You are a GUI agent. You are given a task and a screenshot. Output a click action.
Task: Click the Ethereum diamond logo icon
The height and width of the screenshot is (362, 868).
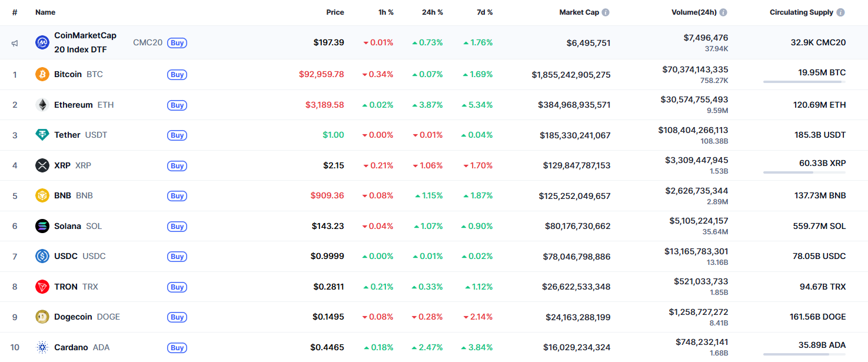coord(42,105)
